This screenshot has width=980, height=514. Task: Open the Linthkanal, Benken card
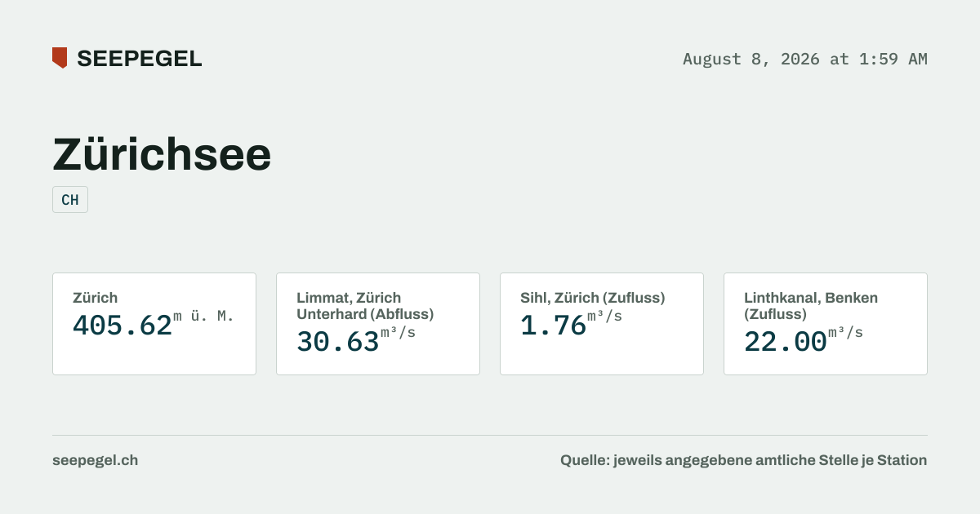826,324
